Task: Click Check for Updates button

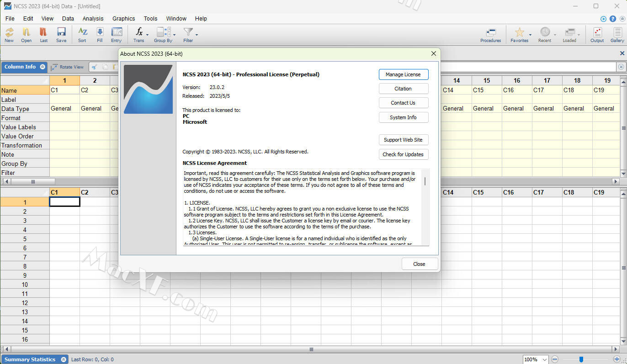Action: coord(404,154)
